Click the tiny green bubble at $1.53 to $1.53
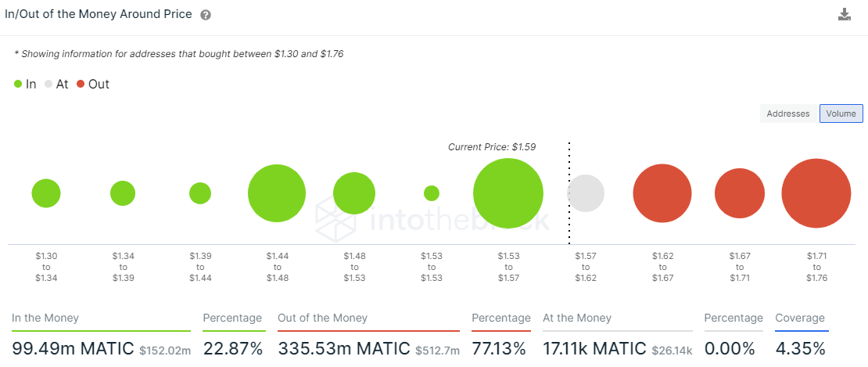 pos(432,193)
